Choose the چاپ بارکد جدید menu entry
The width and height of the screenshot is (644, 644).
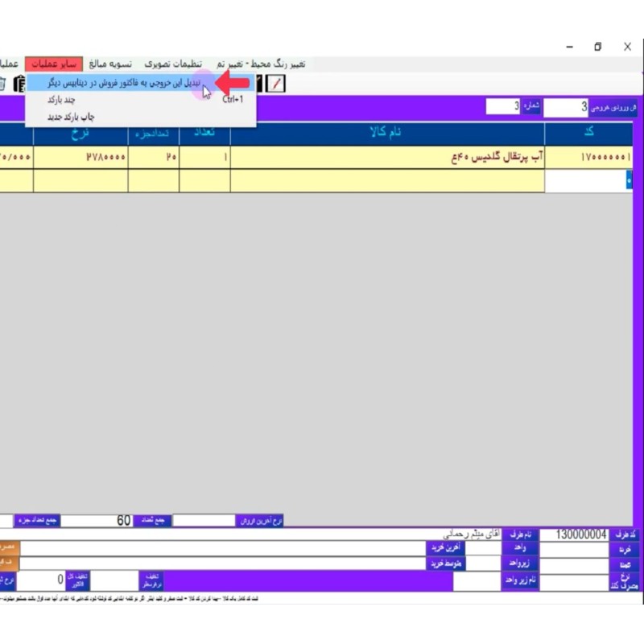click(71, 117)
